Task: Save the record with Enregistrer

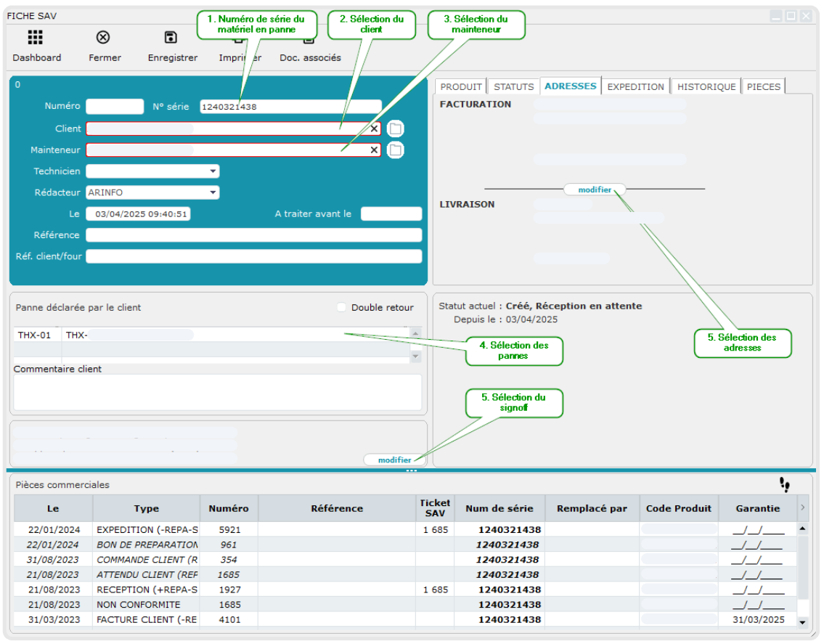Action: 171,38
